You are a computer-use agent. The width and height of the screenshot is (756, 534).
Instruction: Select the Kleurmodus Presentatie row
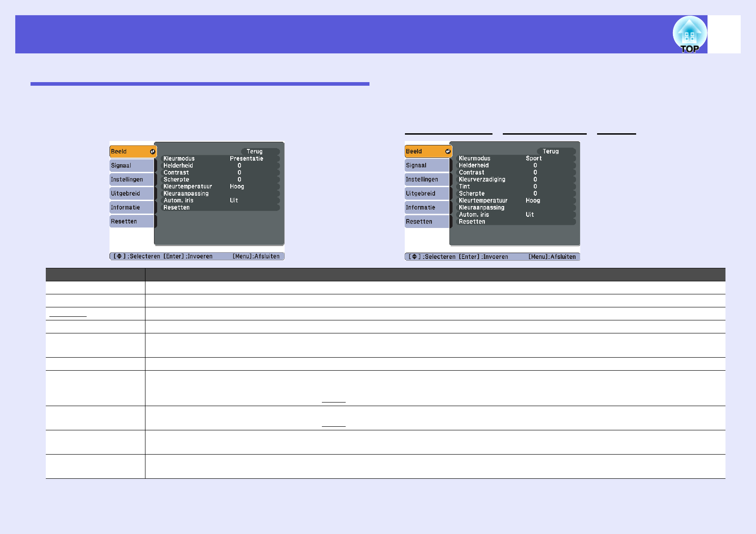tap(220, 158)
